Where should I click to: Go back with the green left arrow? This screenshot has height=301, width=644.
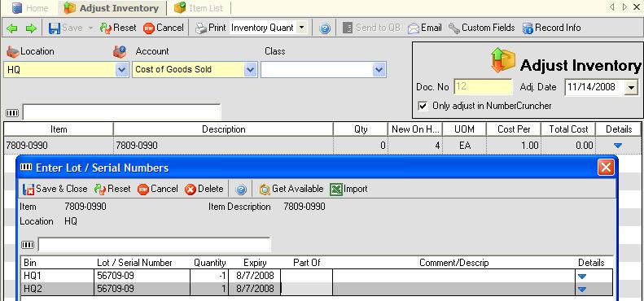13,28
